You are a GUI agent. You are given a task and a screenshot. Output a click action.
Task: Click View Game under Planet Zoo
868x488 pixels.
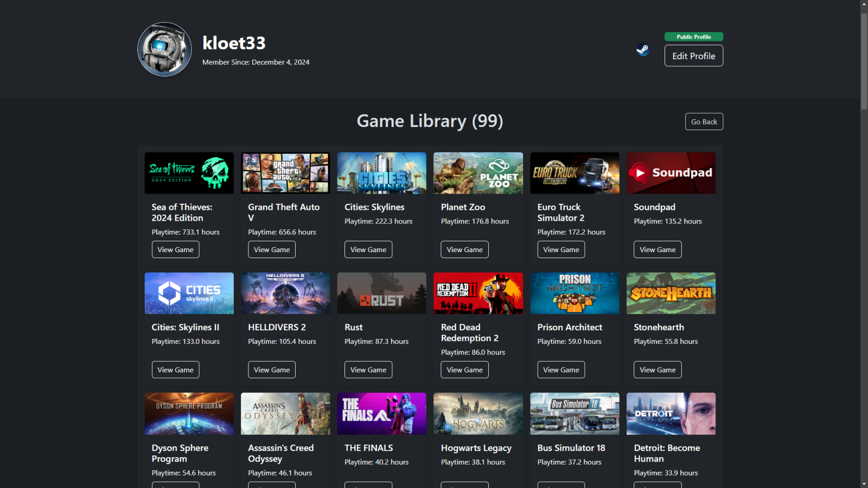coord(464,249)
